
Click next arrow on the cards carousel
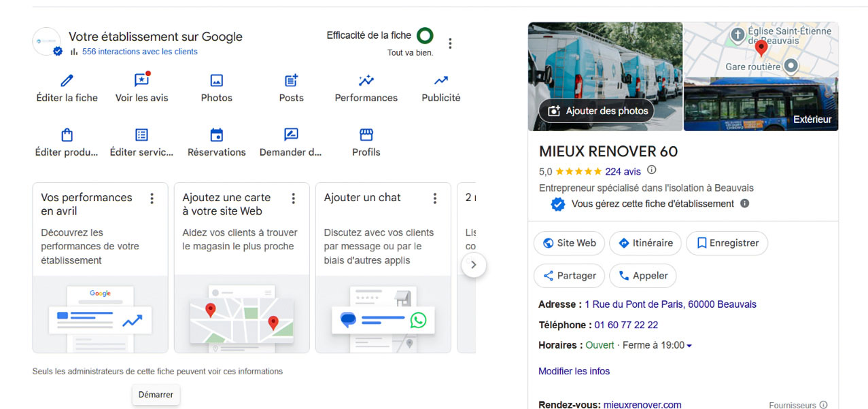pos(474,264)
